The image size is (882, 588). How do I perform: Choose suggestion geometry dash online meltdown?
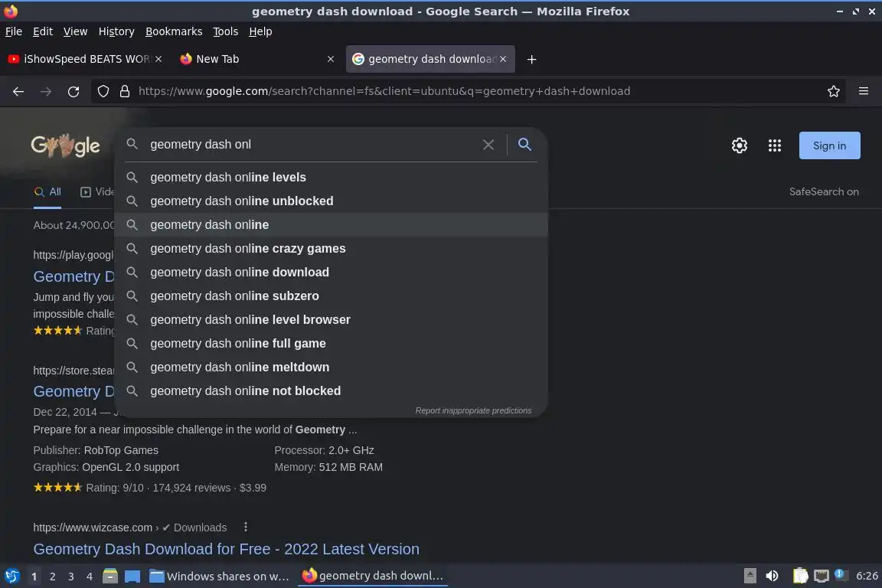[x=331, y=367]
